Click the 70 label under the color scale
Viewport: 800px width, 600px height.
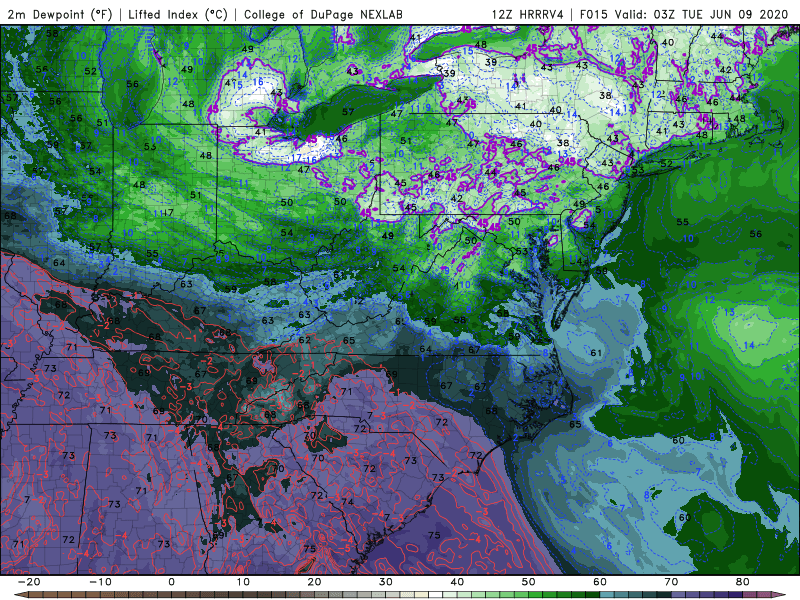point(671,582)
